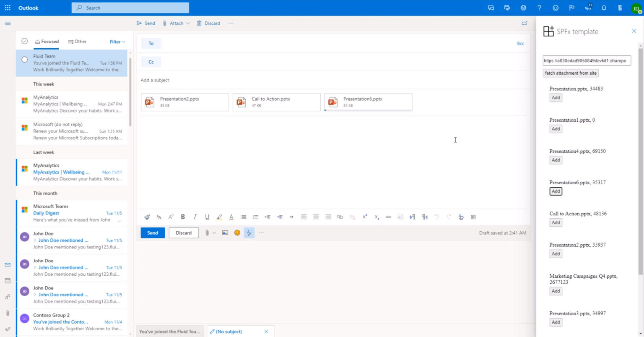Open notifications bell icon

[604, 8]
